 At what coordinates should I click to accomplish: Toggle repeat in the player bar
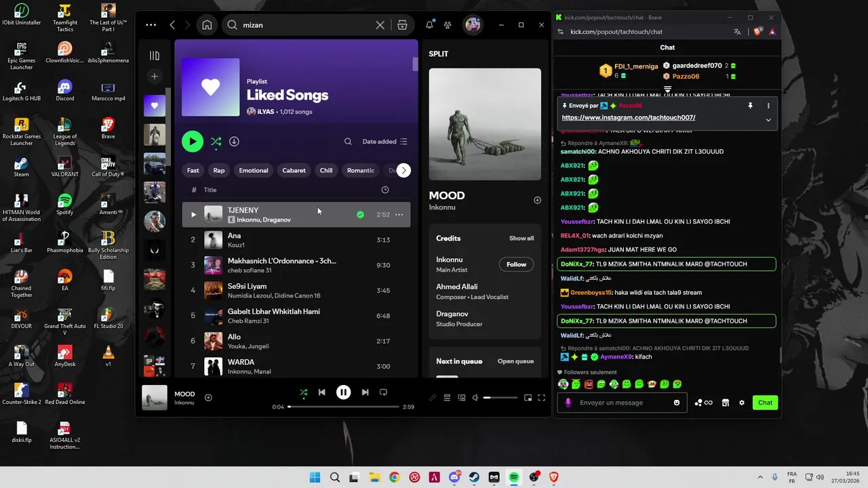383,392
